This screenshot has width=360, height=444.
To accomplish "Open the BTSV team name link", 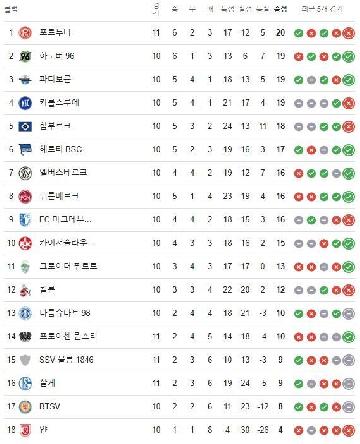I will [50, 406].
